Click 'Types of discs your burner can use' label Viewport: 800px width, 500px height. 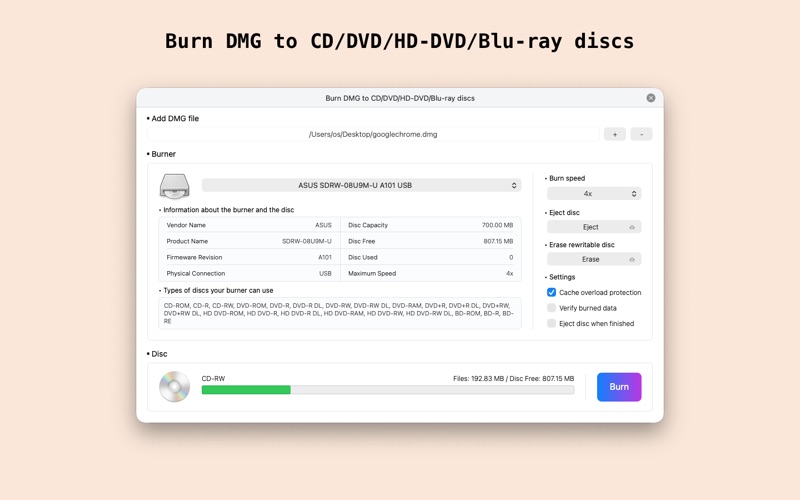[x=216, y=290]
